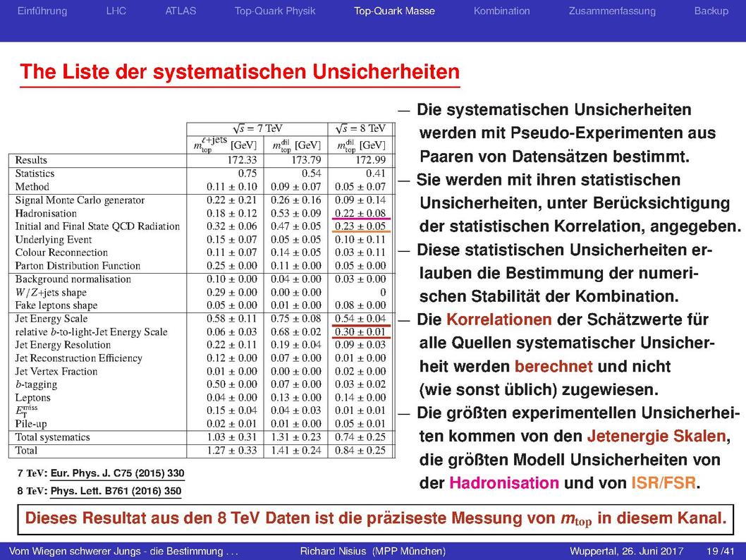Click the Background normalisation row label
The width and height of the screenshot is (746, 560).
73,279
